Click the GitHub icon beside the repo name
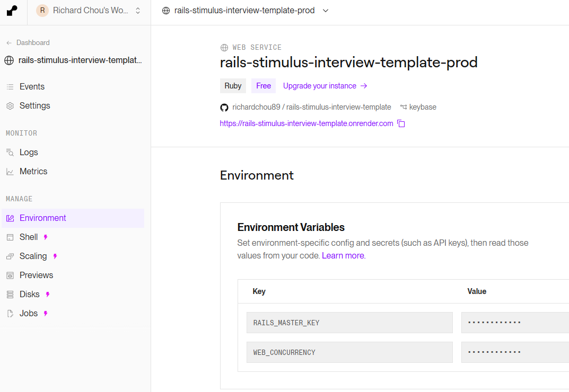Screen dimensions: 569x392 224,107
